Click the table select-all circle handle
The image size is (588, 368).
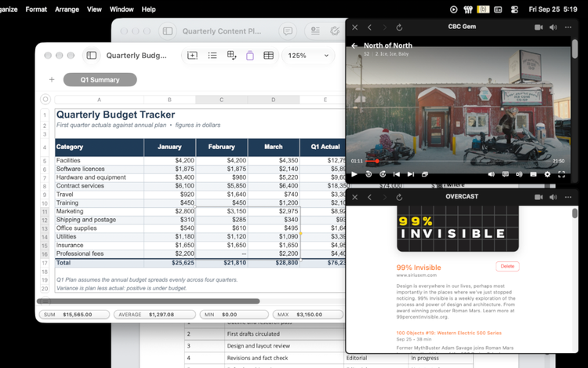(x=45, y=100)
